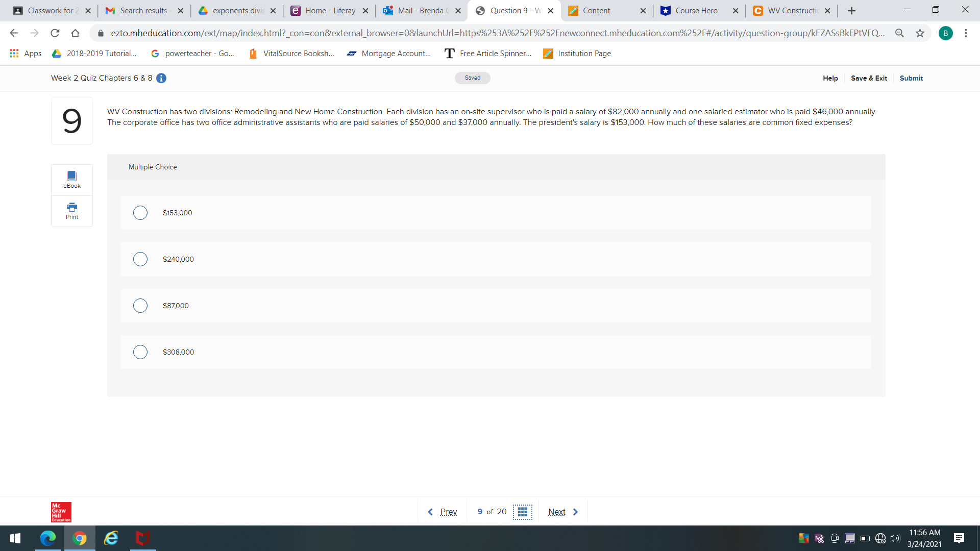
Task: Expand the Chrome customize menu (three dots)
Action: (966, 33)
